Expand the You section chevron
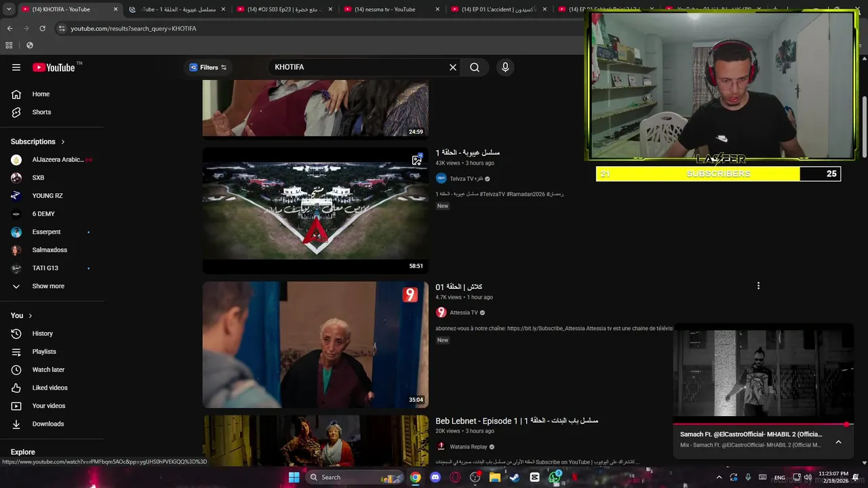This screenshot has width=868, height=488. pyautogui.click(x=31, y=316)
